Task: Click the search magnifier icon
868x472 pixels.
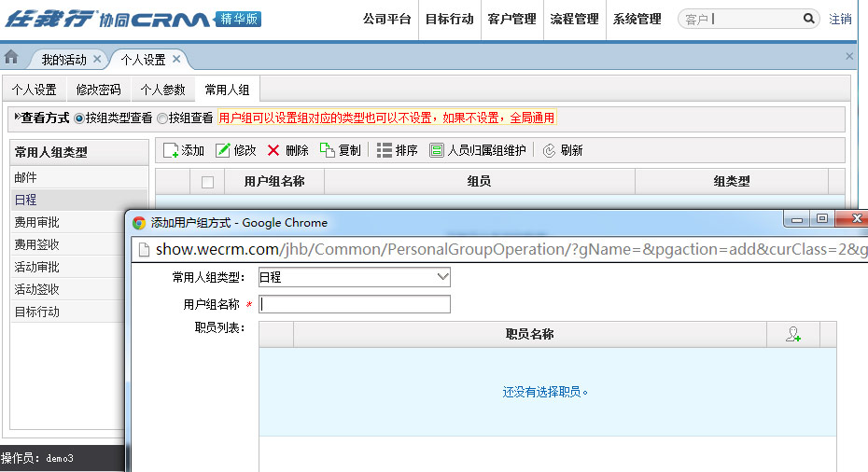Action: tap(808, 19)
